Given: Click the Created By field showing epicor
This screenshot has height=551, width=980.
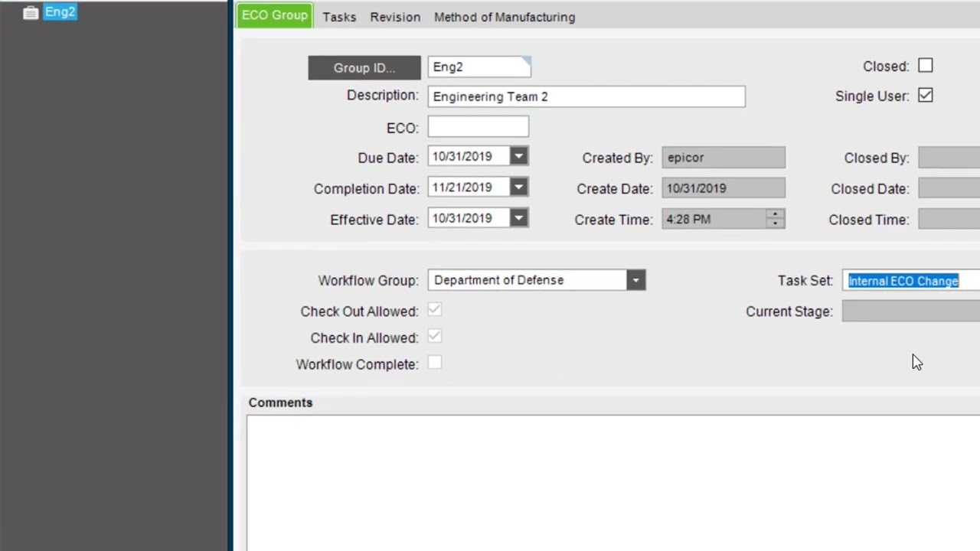Looking at the screenshot, I should coord(724,158).
